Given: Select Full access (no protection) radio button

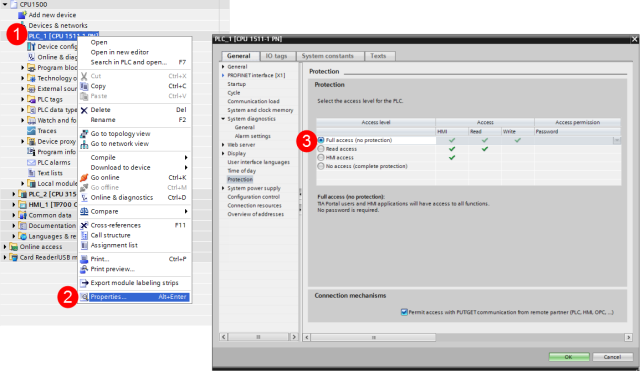Looking at the screenshot, I should pos(321,140).
